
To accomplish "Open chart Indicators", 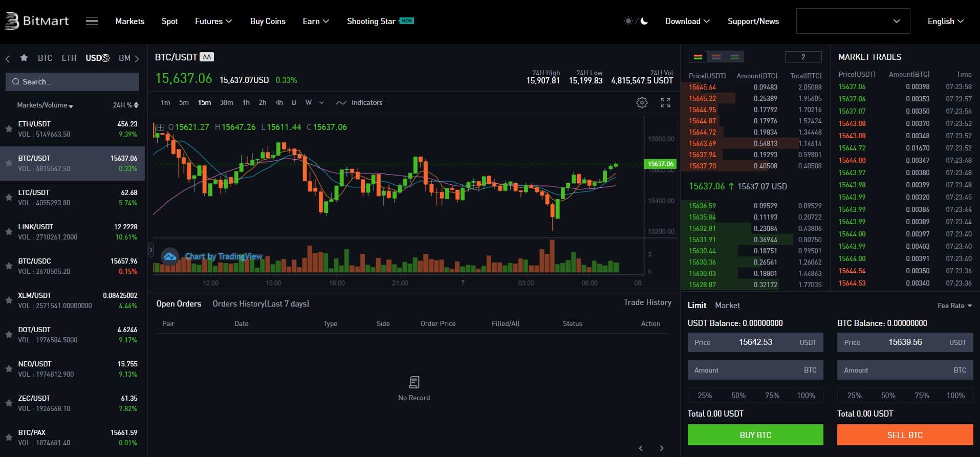I will click(359, 102).
